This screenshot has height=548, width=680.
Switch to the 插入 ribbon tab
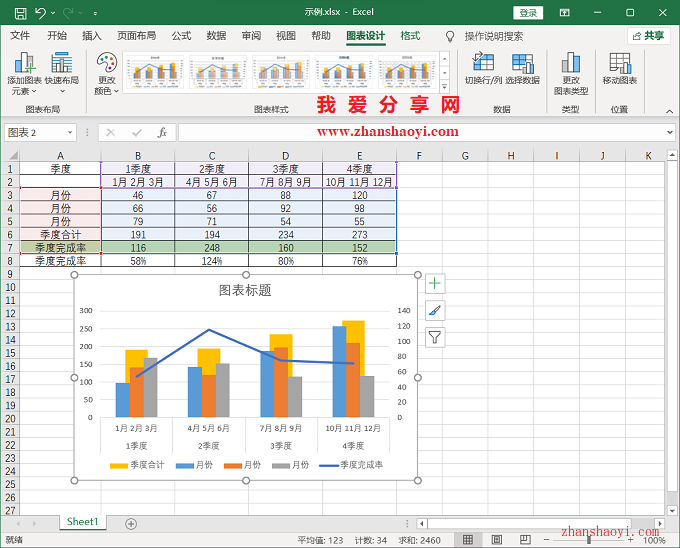click(x=92, y=36)
